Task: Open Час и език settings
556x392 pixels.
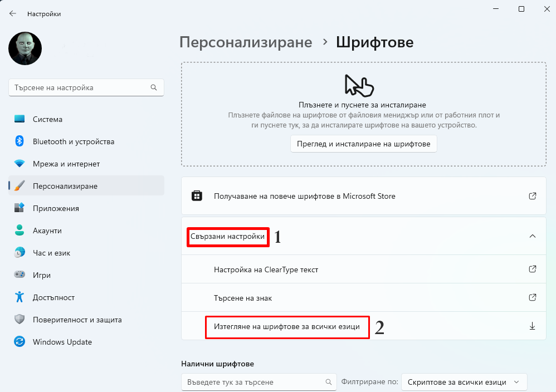Action: pos(86,253)
